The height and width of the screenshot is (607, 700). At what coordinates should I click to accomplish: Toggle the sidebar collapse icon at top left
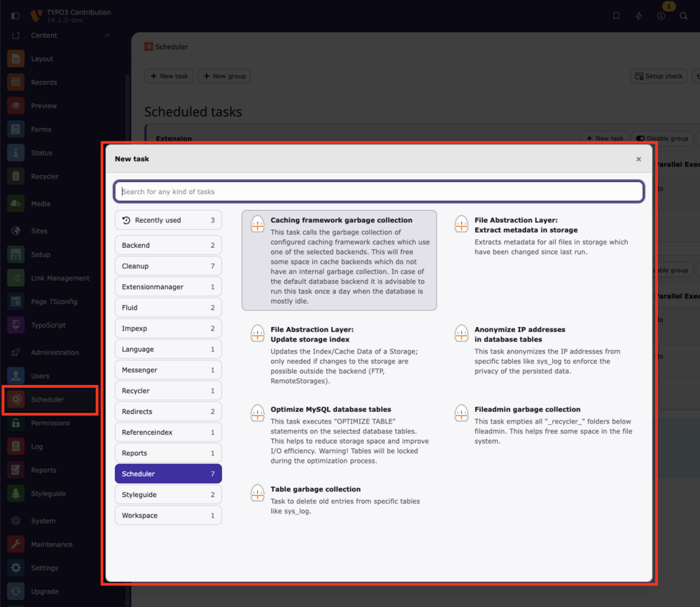point(15,16)
